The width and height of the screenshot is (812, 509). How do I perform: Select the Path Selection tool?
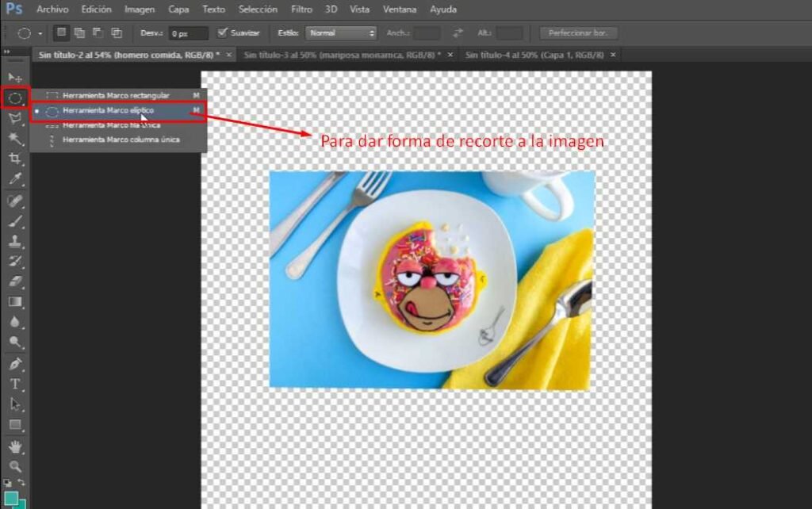15,404
